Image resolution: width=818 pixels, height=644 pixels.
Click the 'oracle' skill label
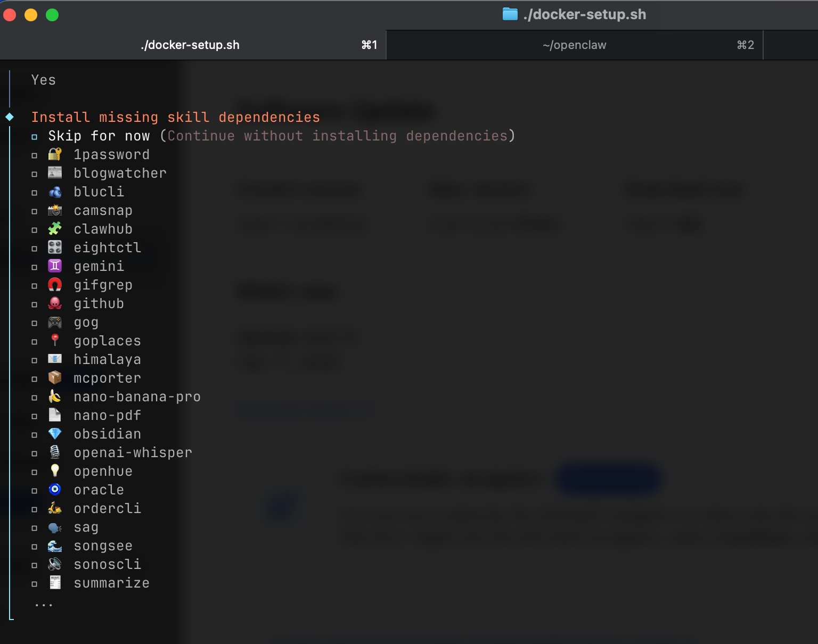(99, 490)
